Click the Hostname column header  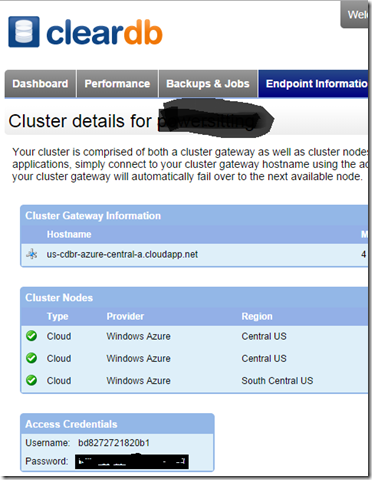pyautogui.click(x=69, y=234)
